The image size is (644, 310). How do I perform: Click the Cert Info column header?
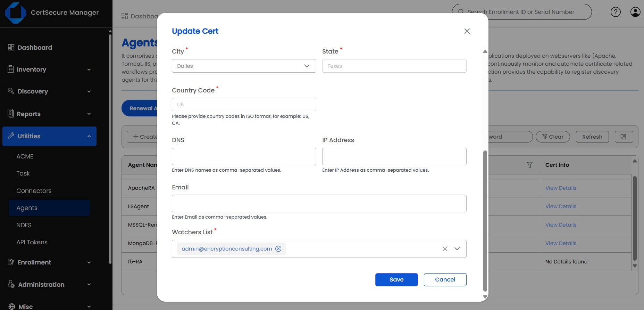tap(557, 165)
